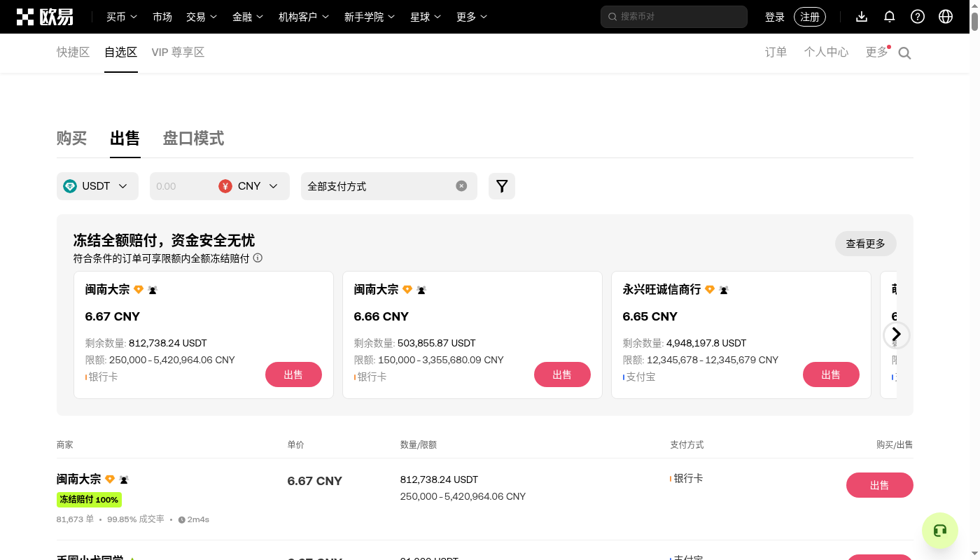Click the 注册 button
The height and width of the screenshot is (560, 980).
[x=810, y=17]
